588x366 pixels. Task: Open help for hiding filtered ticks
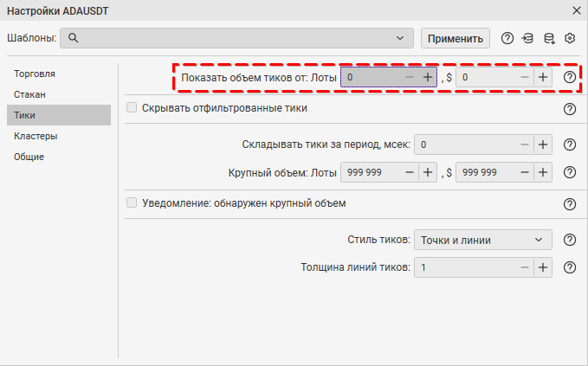coord(570,109)
